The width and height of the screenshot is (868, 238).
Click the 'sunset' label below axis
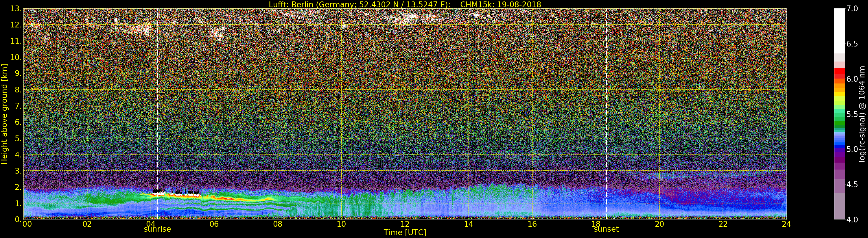(606, 229)
